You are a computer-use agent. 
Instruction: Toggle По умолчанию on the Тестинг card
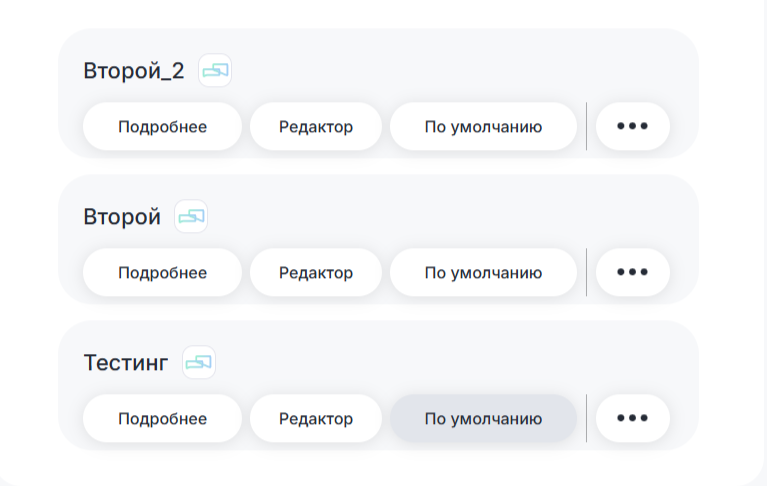tap(483, 419)
